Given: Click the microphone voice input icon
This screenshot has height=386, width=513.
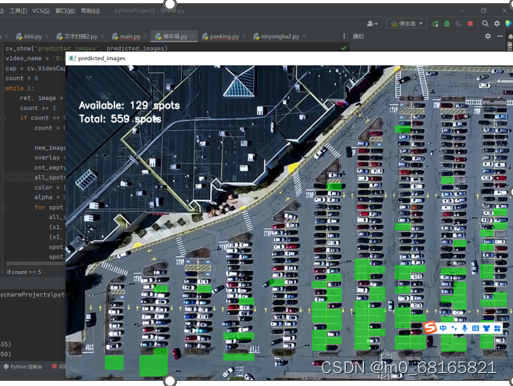Looking at the screenshot, I should tap(465, 328).
